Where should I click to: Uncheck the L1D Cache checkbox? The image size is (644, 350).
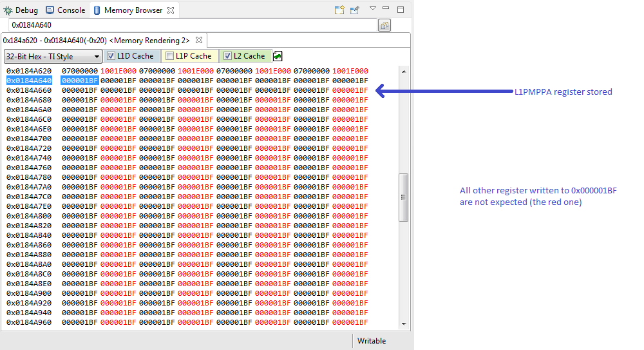coord(111,56)
